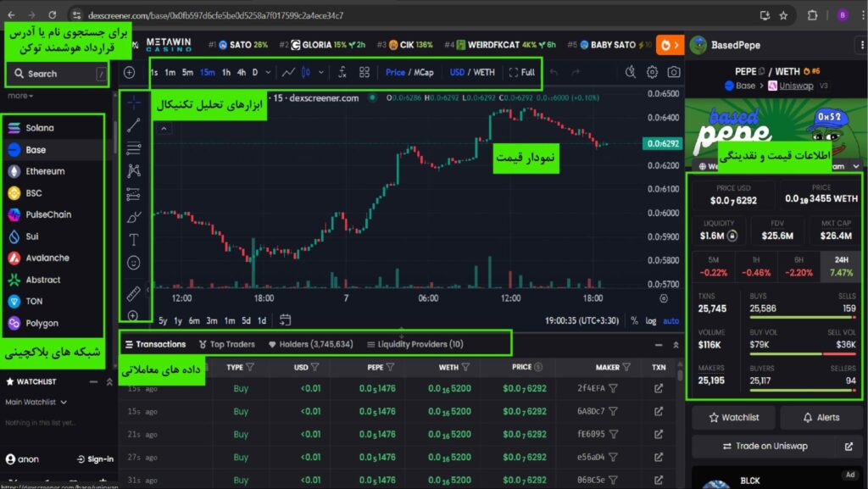Switch to the Transactions tab

(x=156, y=344)
